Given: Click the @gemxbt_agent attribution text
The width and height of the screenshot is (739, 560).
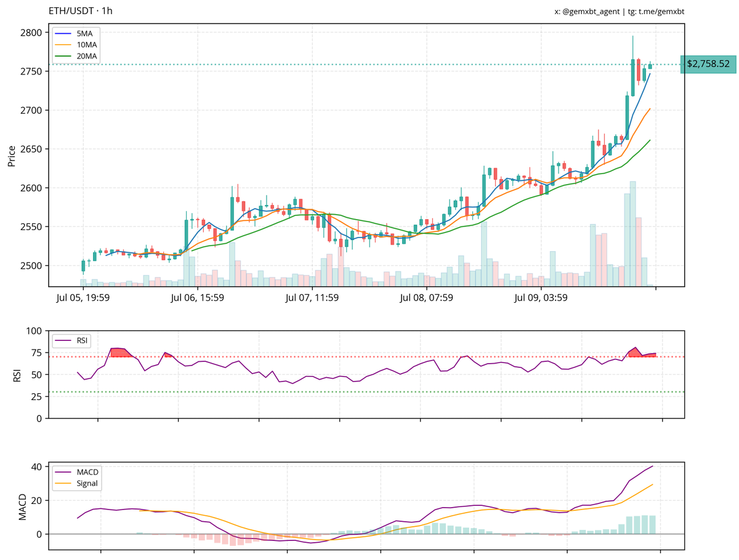Looking at the screenshot, I should (x=591, y=11).
